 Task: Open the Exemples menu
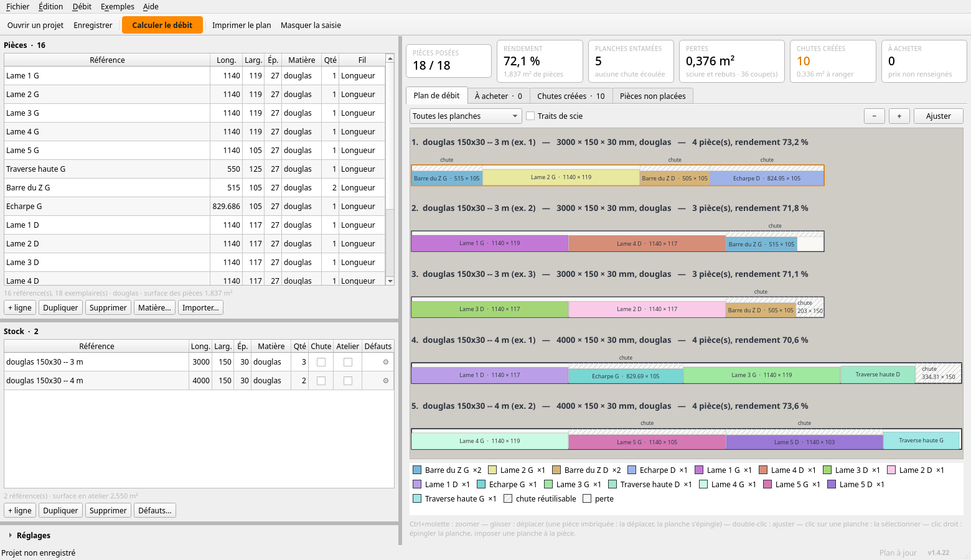117,7
